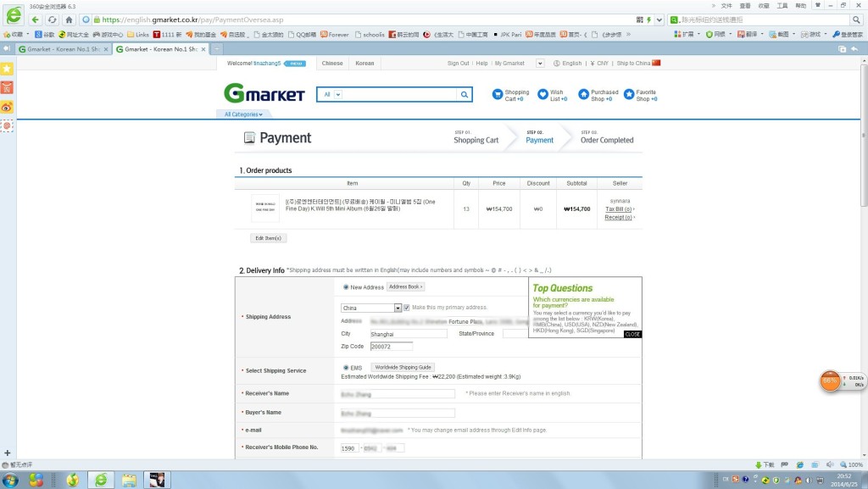Screen dimensions: 868x489
Task: Click the Shopping Cart step label
Action: coord(476,141)
